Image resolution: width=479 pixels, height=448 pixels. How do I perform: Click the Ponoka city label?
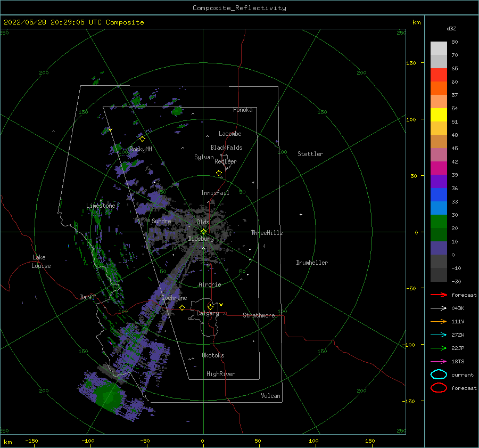(x=243, y=110)
